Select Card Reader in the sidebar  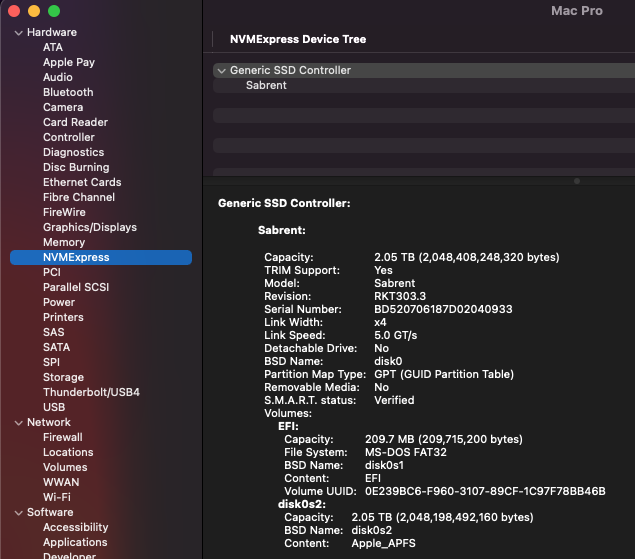(75, 122)
